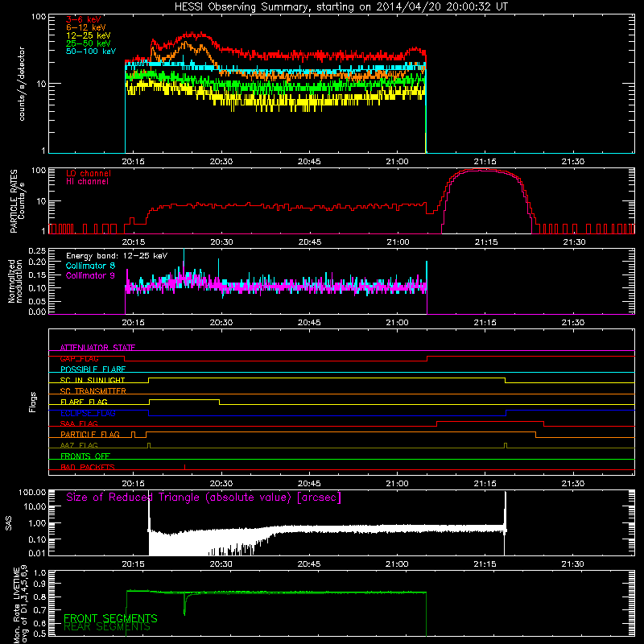Click the raised FLARE_FLAG step segment
644x644 pixels.
[184, 399]
